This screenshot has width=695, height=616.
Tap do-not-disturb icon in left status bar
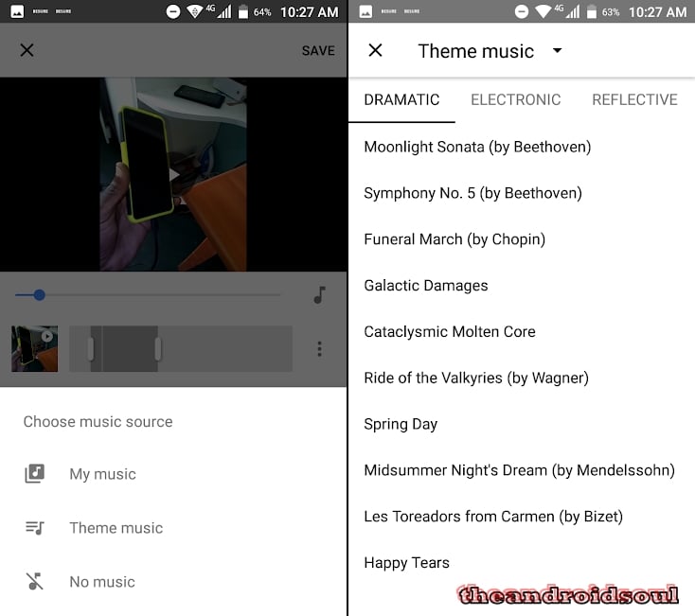point(173,11)
